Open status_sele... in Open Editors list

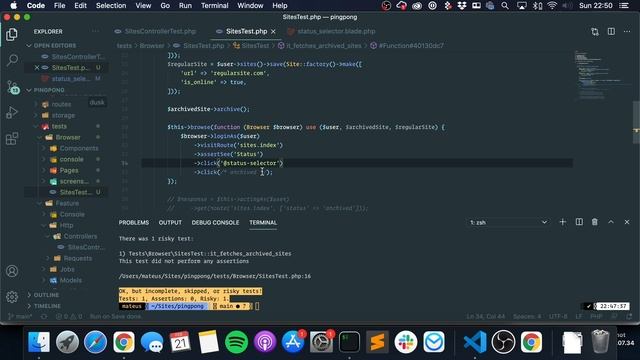point(71,79)
